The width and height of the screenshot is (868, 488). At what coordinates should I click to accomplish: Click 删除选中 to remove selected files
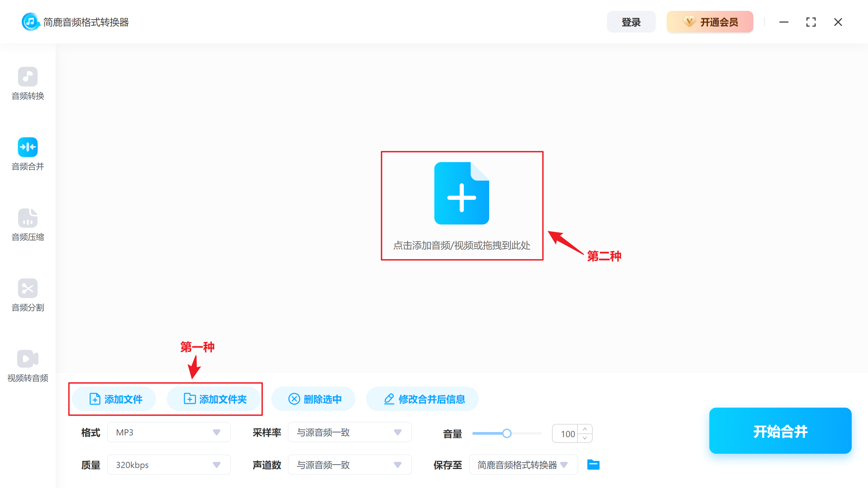[x=313, y=399]
